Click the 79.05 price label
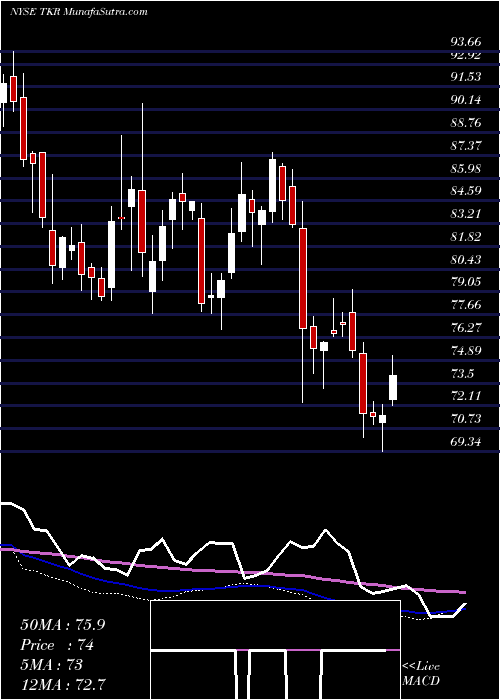The height and width of the screenshot is (700, 500). click(x=466, y=282)
